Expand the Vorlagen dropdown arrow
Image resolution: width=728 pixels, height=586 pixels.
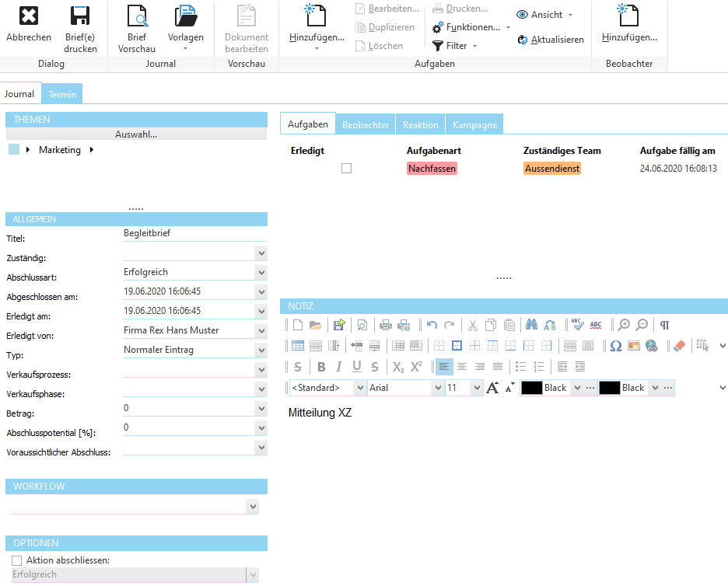coord(186,48)
